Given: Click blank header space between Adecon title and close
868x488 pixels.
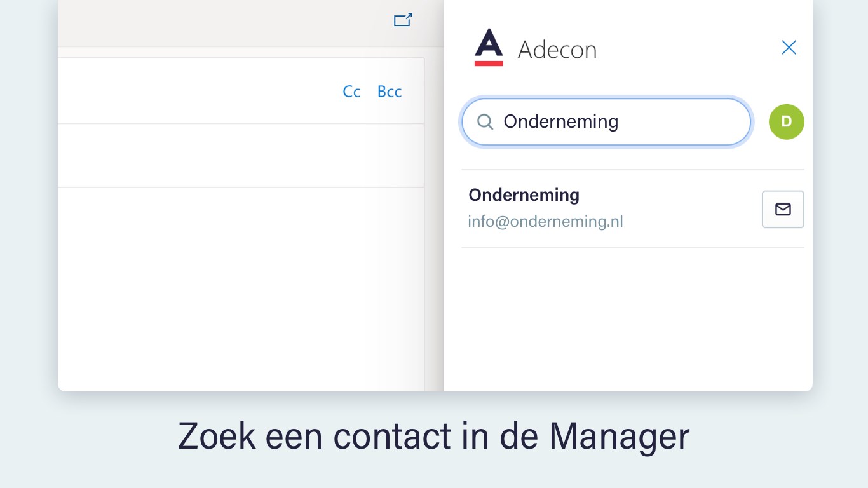Looking at the screenshot, I should tap(686, 49).
